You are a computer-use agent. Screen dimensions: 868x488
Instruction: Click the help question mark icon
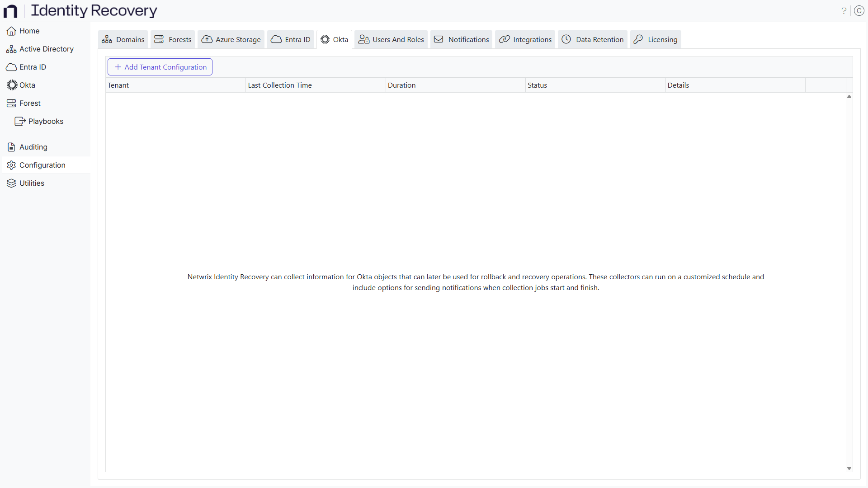pyautogui.click(x=844, y=11)
